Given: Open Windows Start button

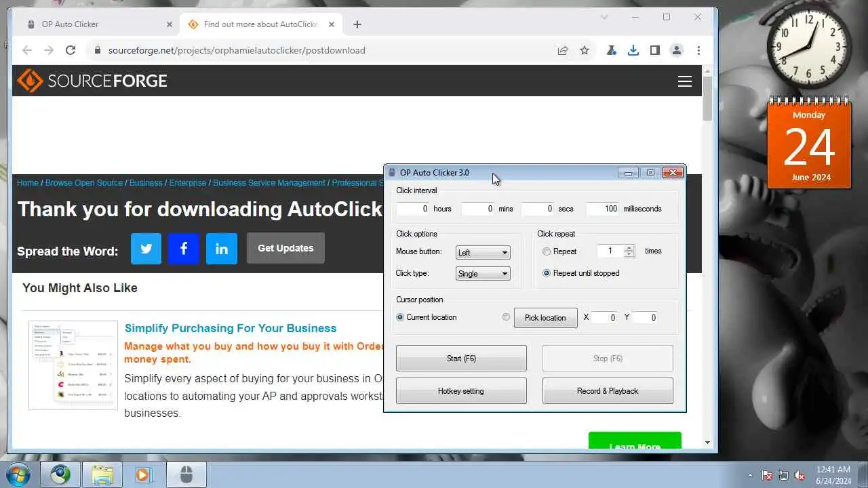Looking at the screenshot, I should coord(18,474).
